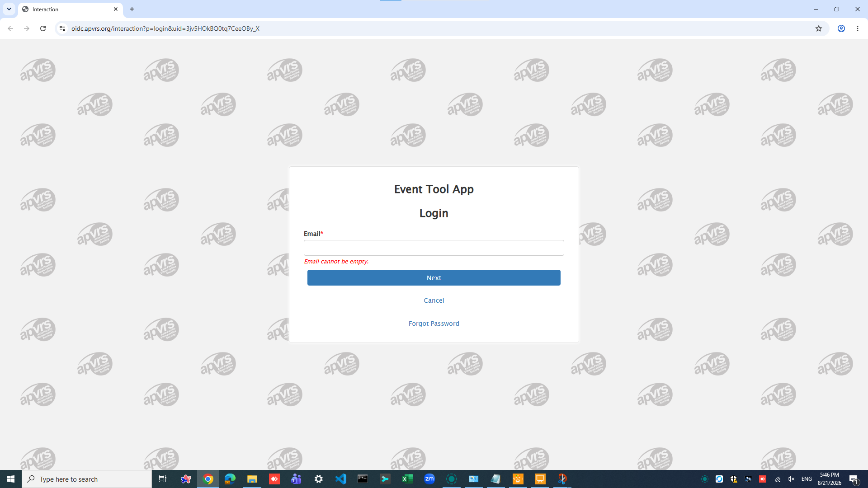View site information icon in address bar

pos(62,28)
